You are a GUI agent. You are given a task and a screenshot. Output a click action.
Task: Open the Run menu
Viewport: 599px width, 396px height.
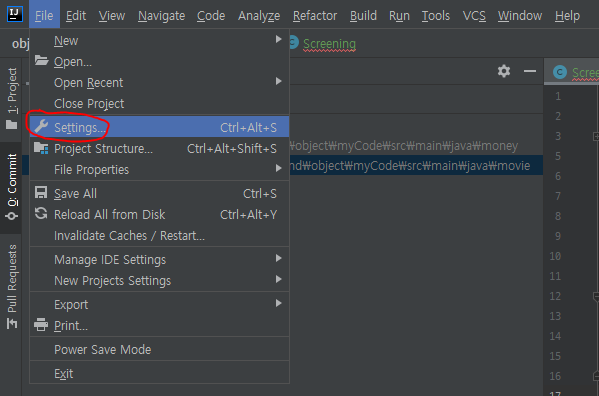[x=399, y=16]
